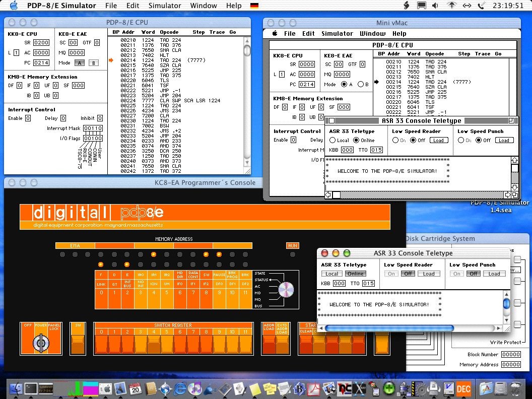Open iCal calendar icon in the Dock

pyautogui.click(x=136, y=389)
